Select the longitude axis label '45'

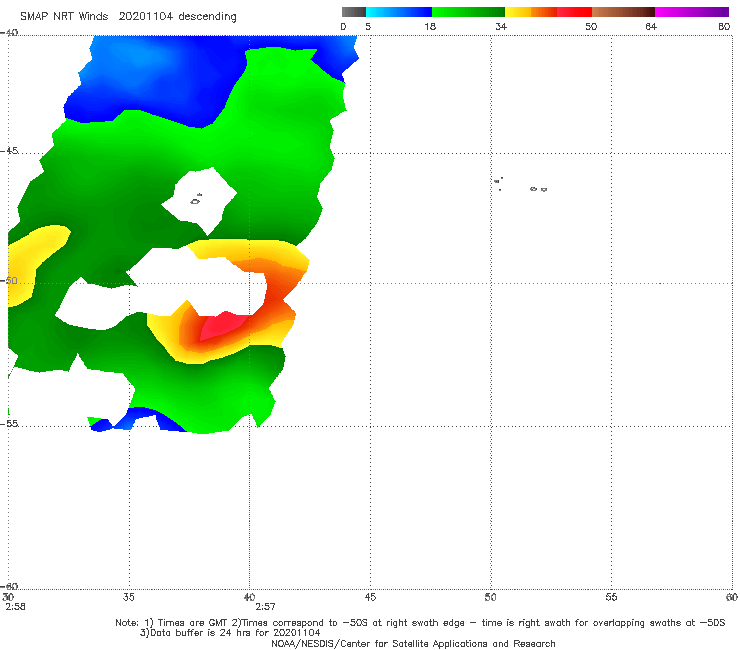(x=370, y=597)
